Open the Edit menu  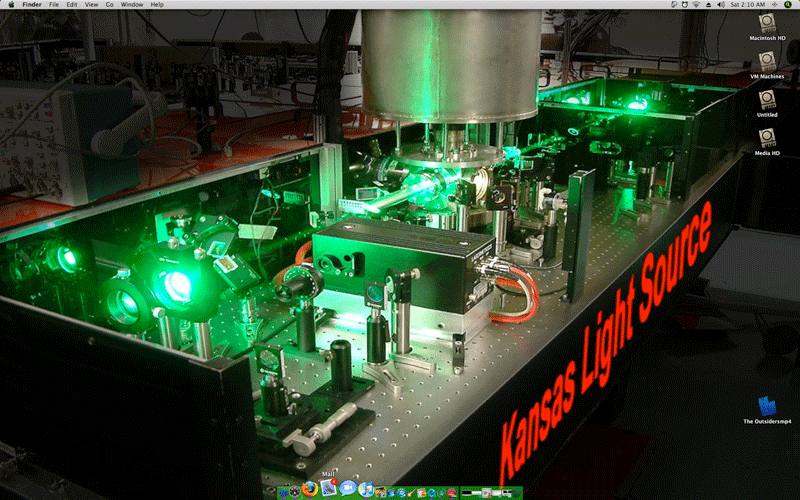72,4
